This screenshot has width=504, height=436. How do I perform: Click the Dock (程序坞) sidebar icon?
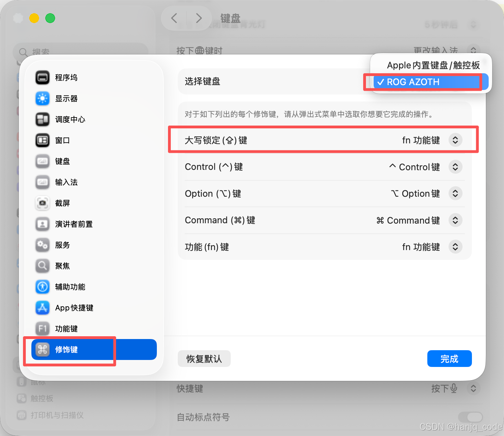(x=43, y=77)
